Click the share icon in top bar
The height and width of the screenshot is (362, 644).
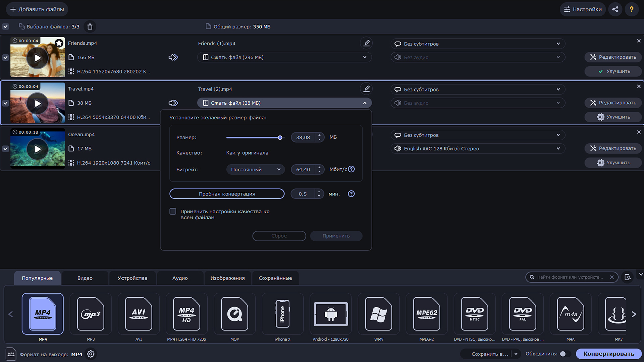click(615, 9)
